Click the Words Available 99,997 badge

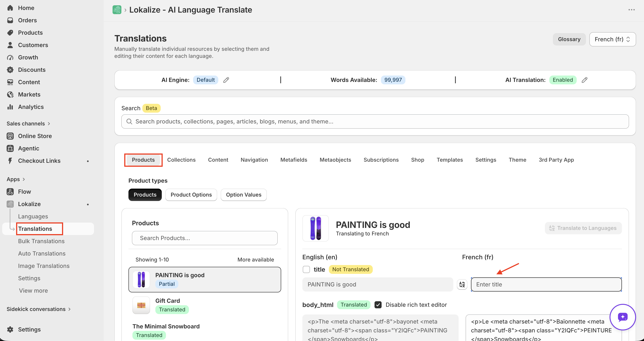pos(393,80)
